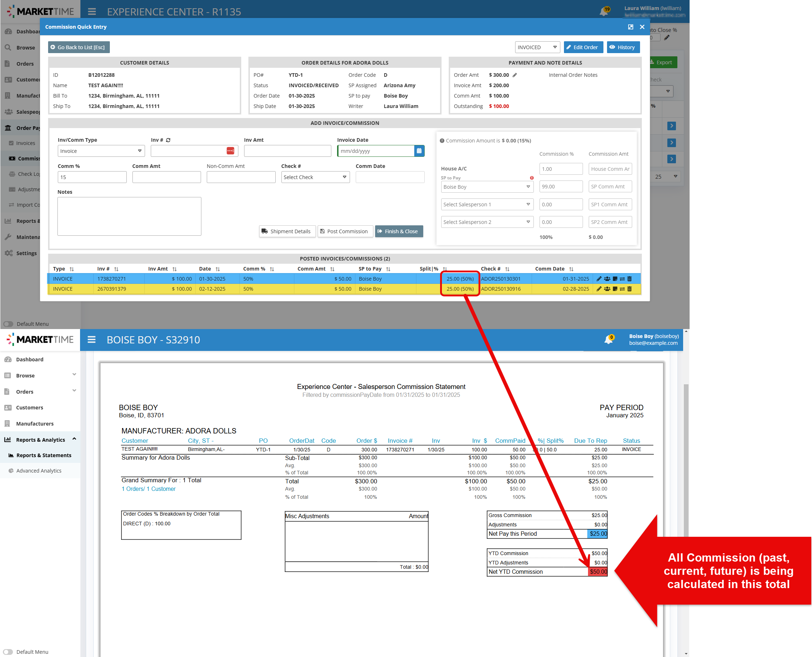Select Reports & Statements menu item

tap(43, 455)
